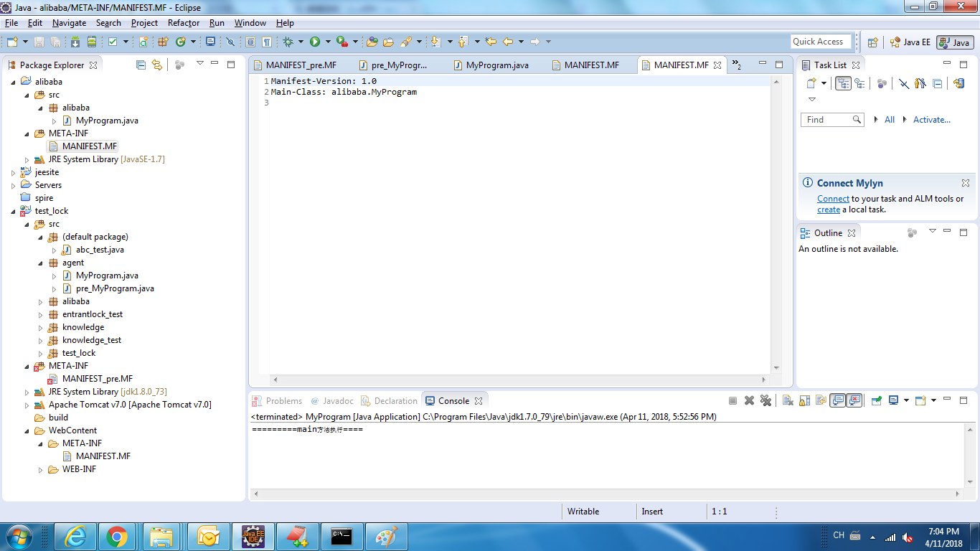The width and height of the screenshot is (980, 551).
Task: Click the Clear Console icon
Action: [x=788, y=401]
